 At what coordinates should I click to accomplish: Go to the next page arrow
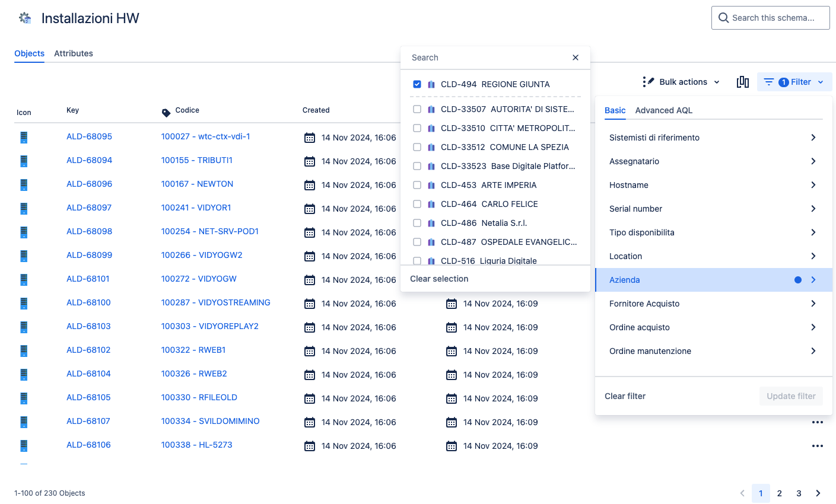pos(818,493)
